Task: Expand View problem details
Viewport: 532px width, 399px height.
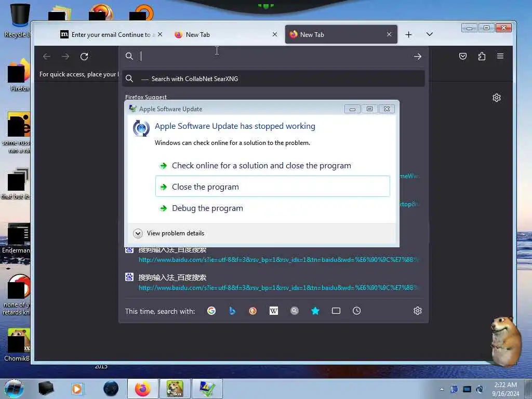Action: click(169, 233)
